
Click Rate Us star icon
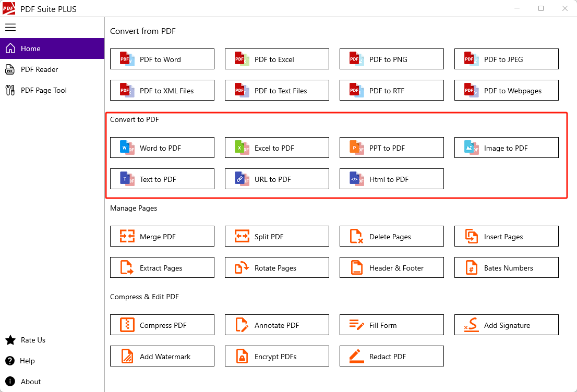[x=10, y=340]
